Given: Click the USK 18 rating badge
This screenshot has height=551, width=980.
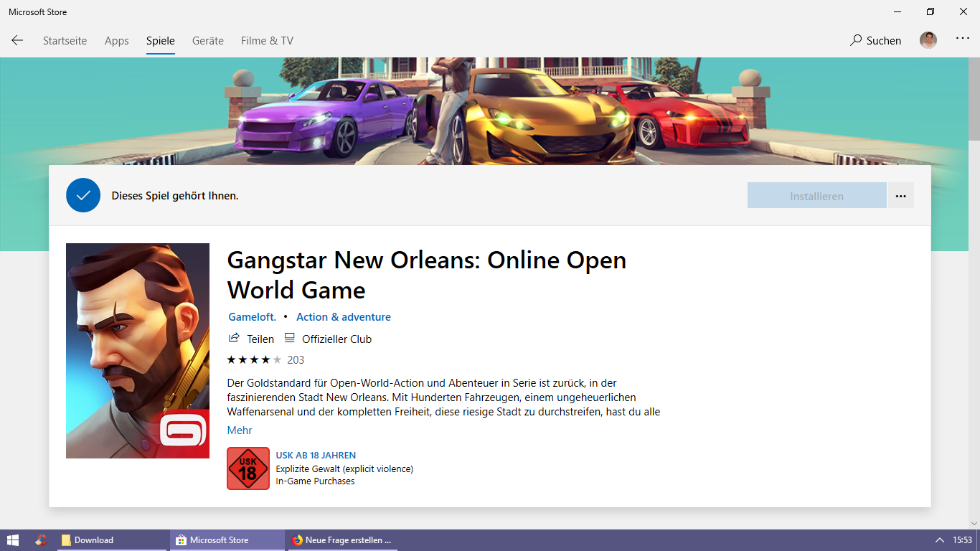Looking at the screenshot, I should [248, 468].
